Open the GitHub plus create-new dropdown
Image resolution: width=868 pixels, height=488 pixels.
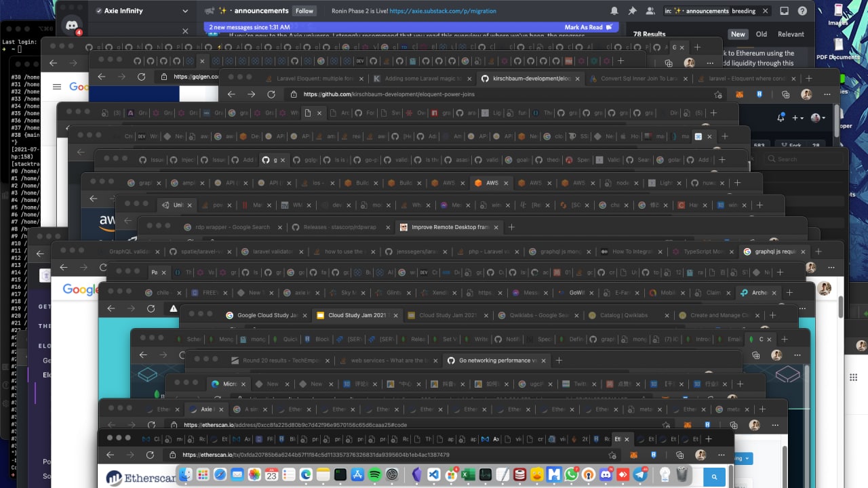798,118
